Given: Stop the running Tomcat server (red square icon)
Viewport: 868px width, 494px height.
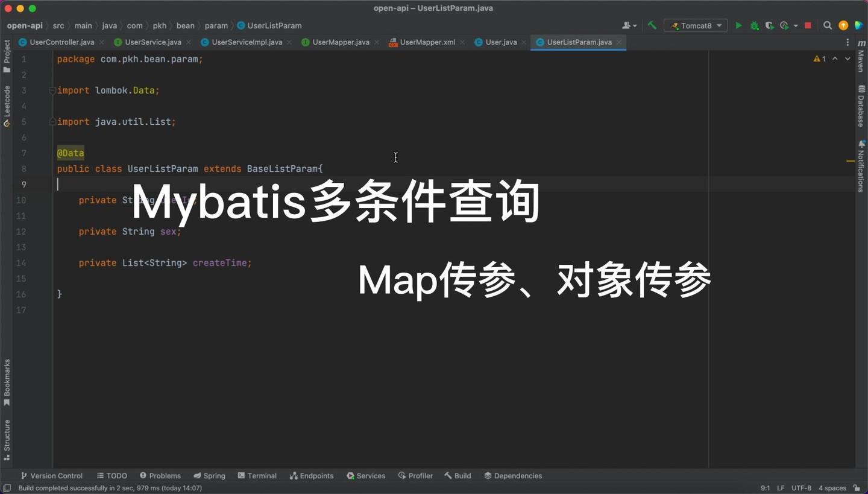Looking at the screenshot, I should pyautogui.click(x=808, y=25).
